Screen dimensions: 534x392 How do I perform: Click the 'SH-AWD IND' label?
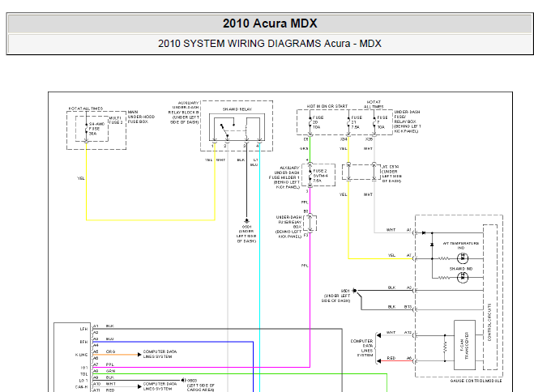(461, 269)
